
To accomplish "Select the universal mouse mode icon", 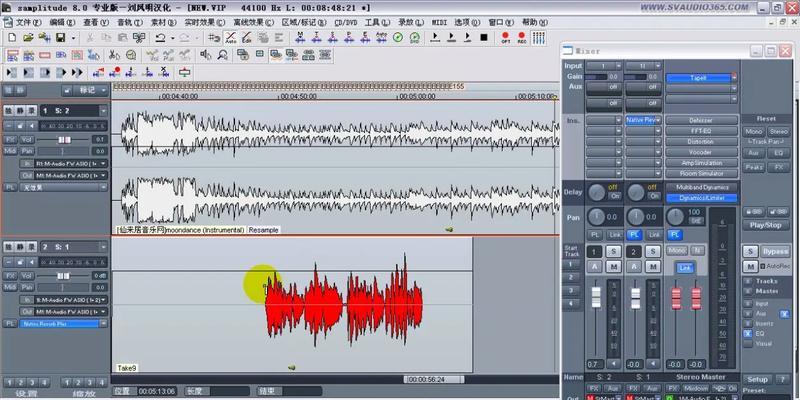I will (12, 55).
